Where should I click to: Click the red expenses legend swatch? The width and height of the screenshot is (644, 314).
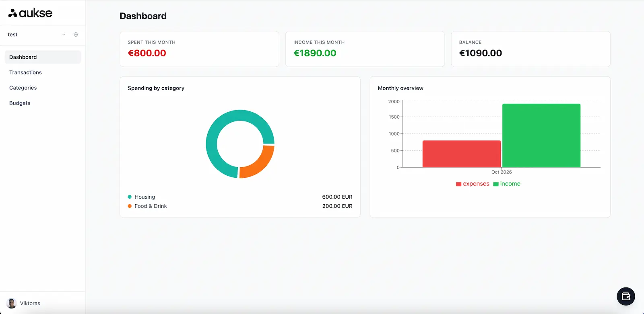tap(458, 184)
